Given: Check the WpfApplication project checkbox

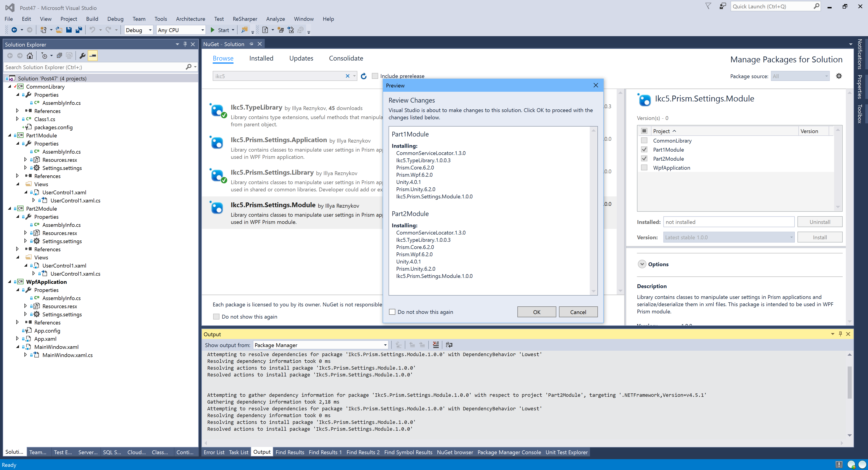Looking at the screenshot, I should pyautogui.click(x=644, y=167).
